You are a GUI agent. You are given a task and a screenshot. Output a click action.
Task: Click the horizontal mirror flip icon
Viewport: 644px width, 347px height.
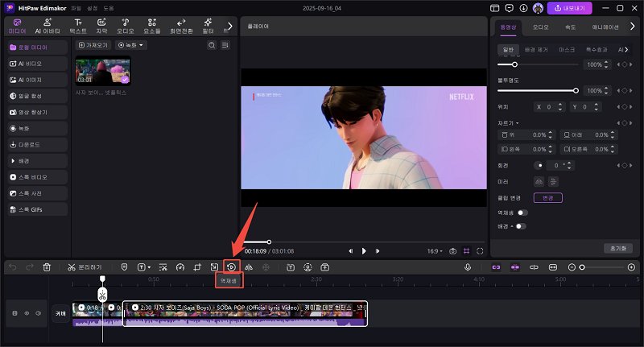pyautogui.click(x=539, y=181)
